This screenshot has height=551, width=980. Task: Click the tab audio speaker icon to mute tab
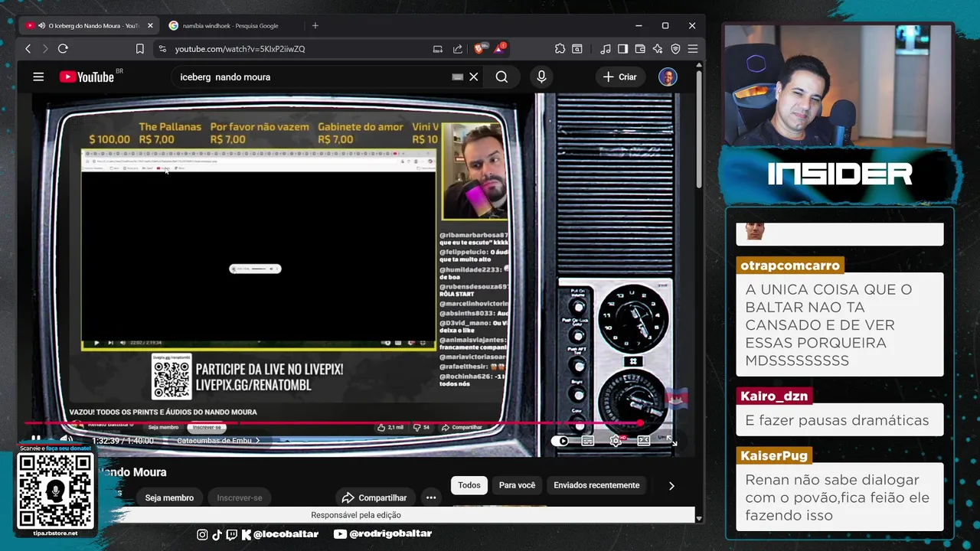pos(42,25)
